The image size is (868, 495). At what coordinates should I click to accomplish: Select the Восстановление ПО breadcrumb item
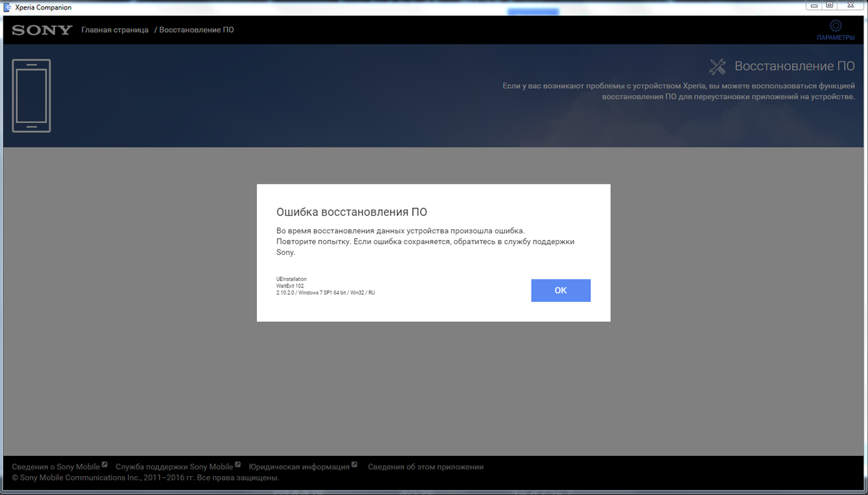coord(196,30)
